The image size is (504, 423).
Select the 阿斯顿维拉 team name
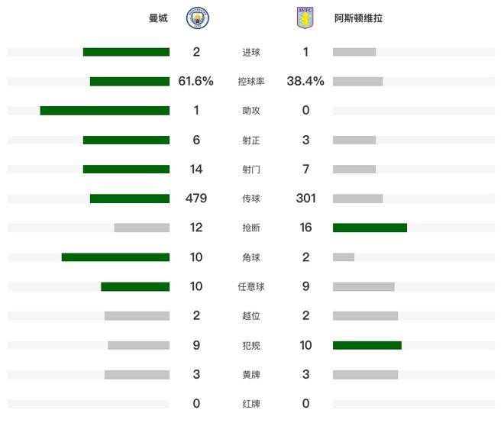tap(359, 18)
